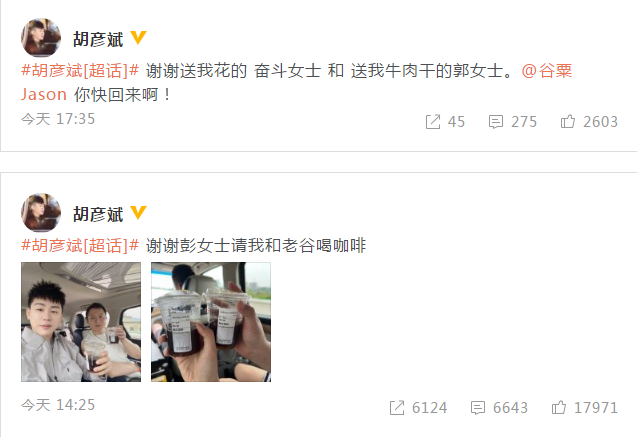Open #胡彦斌[超话]# hashtag in the flowers post
Screen dimensions: 637x437
80,71
